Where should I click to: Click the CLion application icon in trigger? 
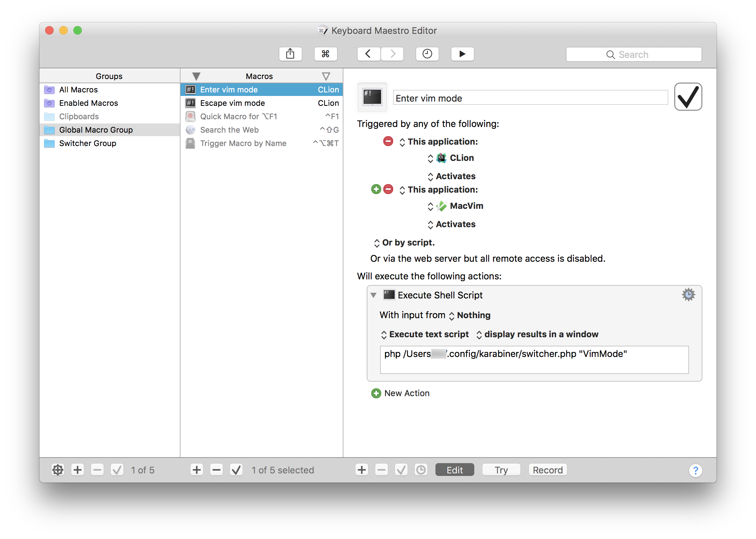[442, 157]
